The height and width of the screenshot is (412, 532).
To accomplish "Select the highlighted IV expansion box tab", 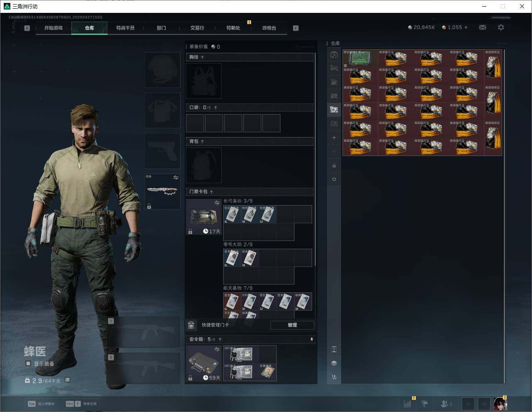I will (334, 110).
